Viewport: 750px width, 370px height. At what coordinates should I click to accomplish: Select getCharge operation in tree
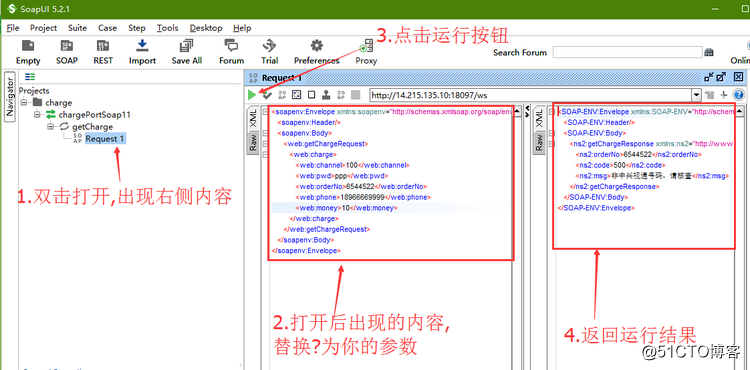pyautogui.click(x=92, y=127)
